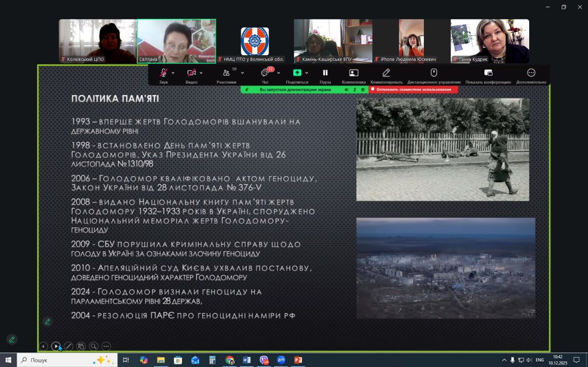
Task: Select Світлана's video thumbnail
Action: [x=176, y=41]
